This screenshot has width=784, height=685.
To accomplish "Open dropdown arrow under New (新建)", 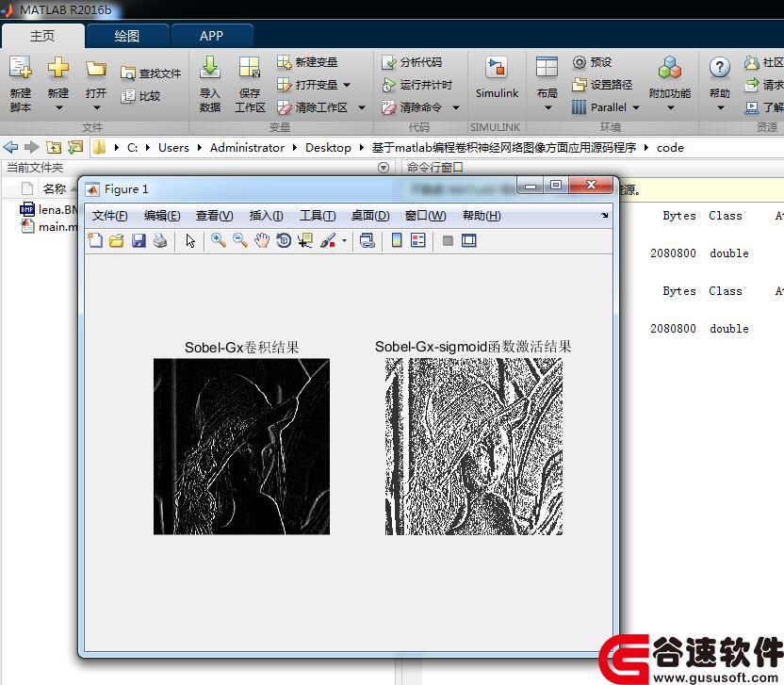I will (58, 107).
